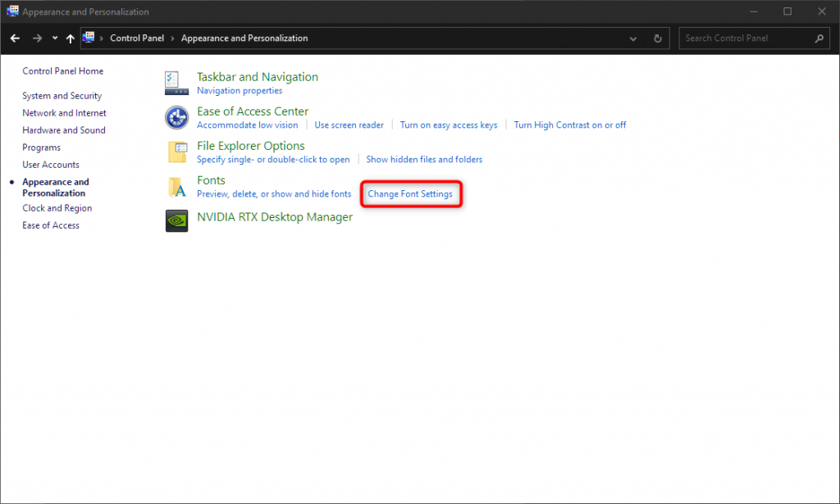This screenshot has width=840, height=504.
Task: Go to System and Security
Action: point(62,96)
